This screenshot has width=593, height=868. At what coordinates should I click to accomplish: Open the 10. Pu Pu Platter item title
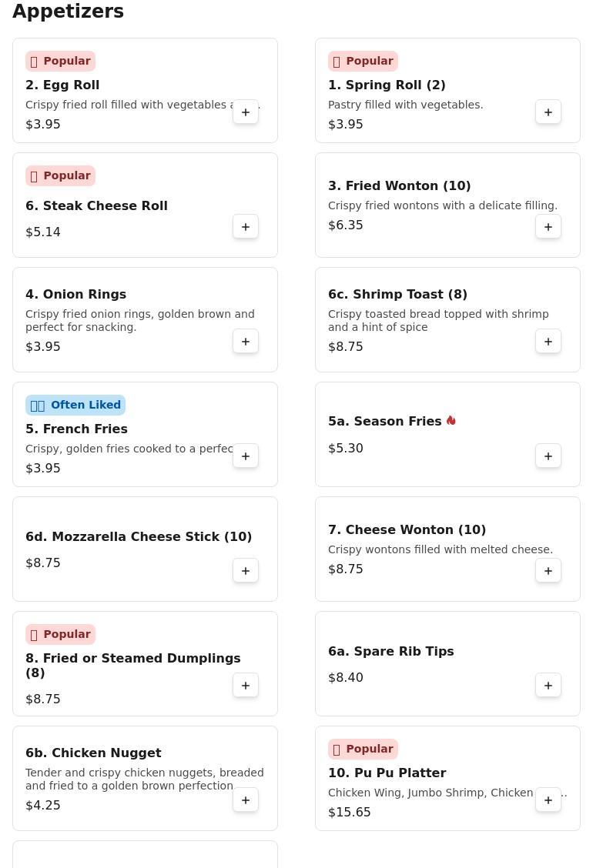pos(387,773)
